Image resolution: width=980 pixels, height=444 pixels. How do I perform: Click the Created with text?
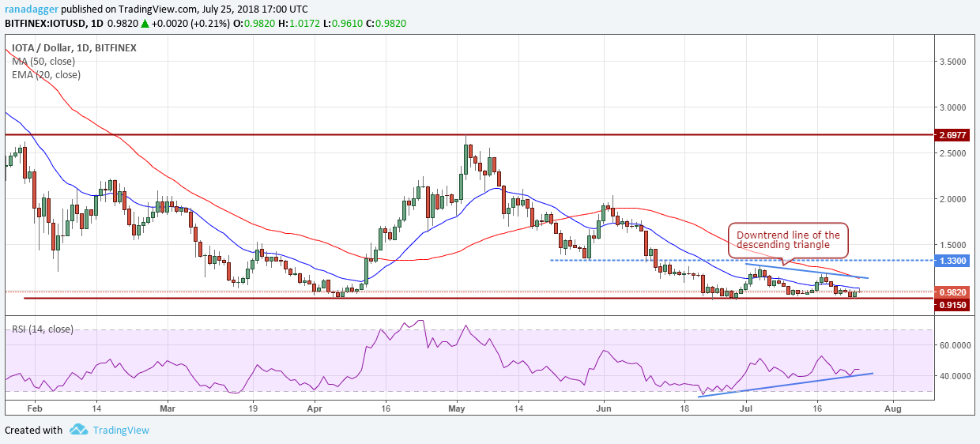tap(33, 431)
